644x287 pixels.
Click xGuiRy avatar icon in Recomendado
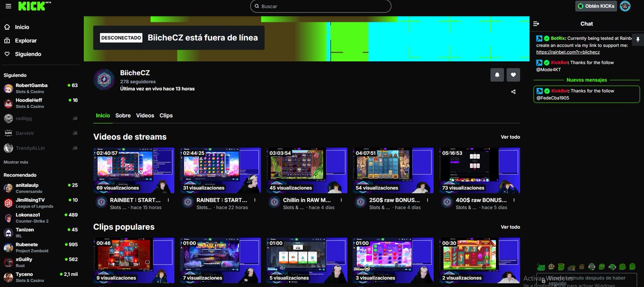point(8,262)
